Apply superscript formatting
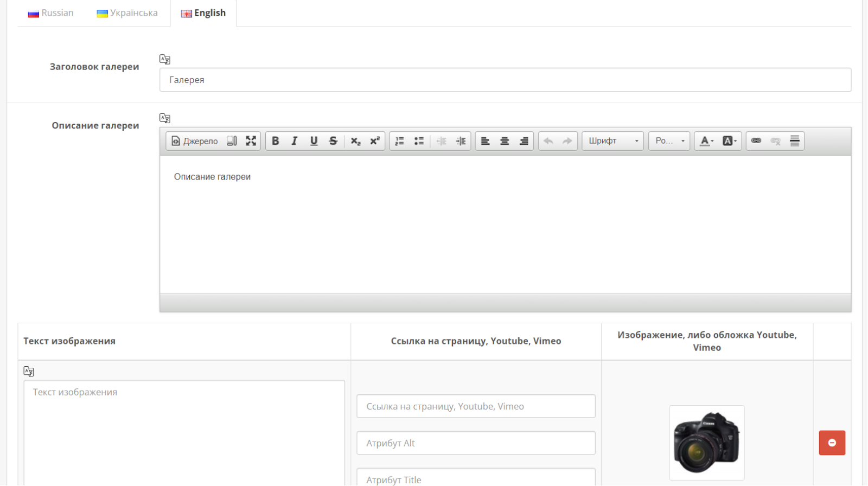 (x=375, y=141)
